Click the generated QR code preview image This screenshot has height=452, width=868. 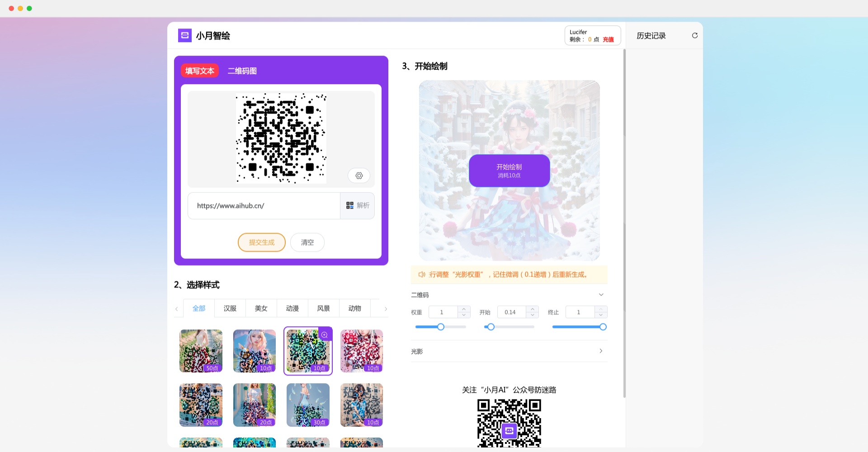point(281,138)
